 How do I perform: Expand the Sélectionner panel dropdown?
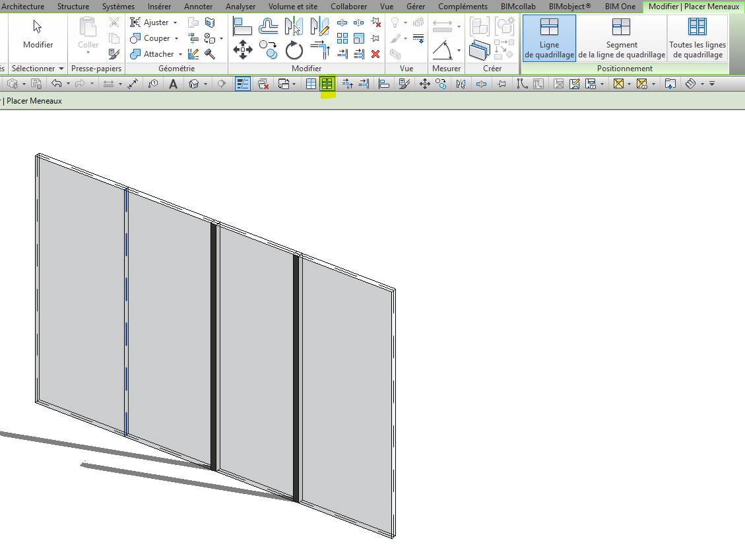(61, 69)
